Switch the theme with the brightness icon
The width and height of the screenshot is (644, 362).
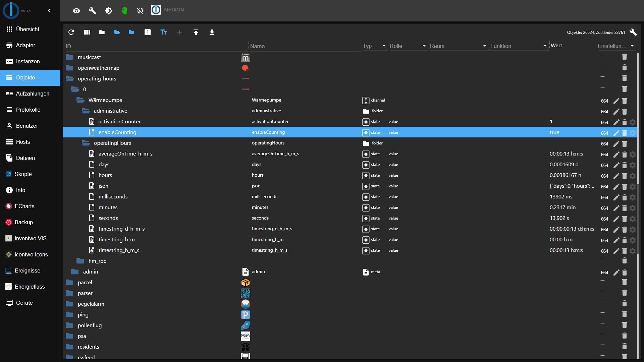click(109, 11)
